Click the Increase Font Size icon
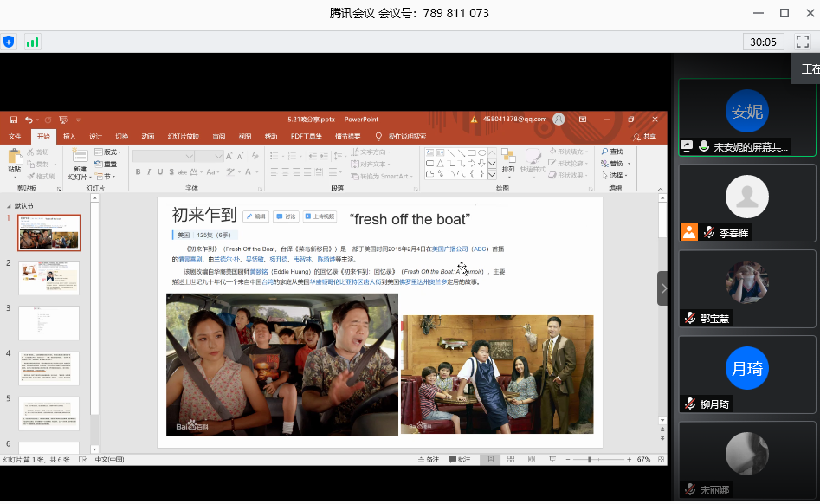 pyautogui.click(x=229, y=156)
